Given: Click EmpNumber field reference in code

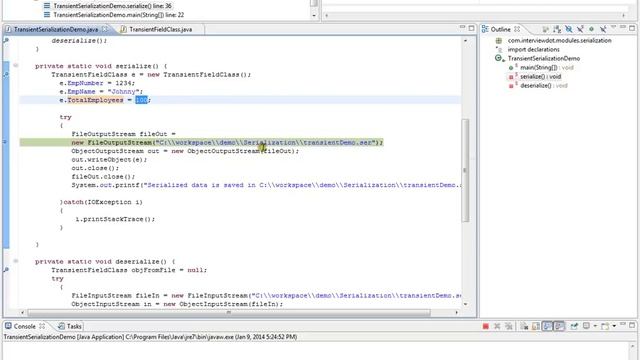Looking at the screenshot, I should coord(85,83).
